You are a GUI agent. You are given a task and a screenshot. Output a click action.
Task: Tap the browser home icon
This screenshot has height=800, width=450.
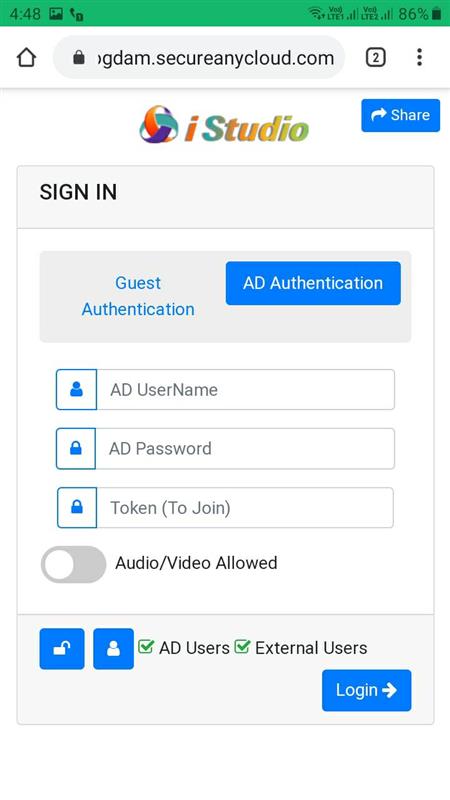point(27,58)
